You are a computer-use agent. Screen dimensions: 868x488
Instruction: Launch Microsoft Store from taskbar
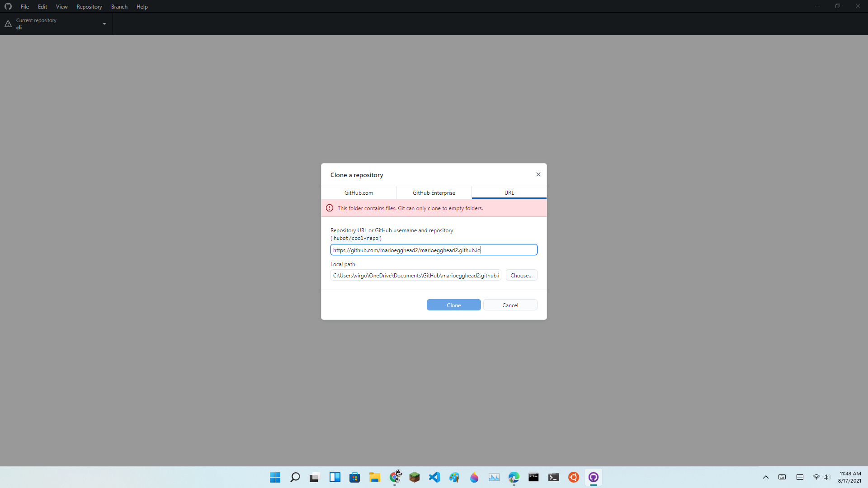[354, 477]
